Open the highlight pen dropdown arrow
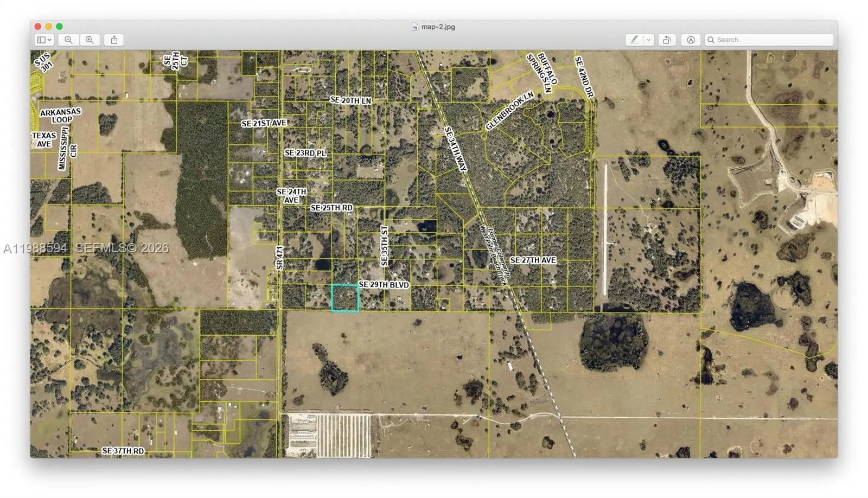Viewport: 868px width, 498px height. click(648, 40)
